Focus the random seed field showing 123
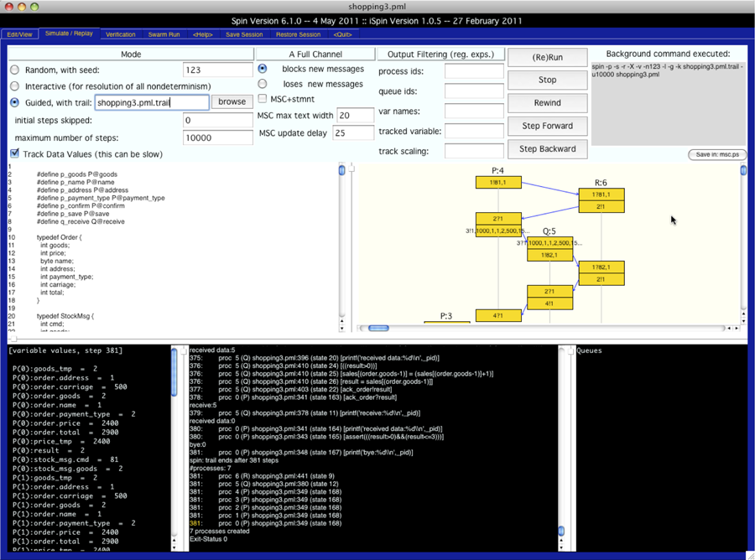Viewport: 755px width, 560px height. point(217,70)
